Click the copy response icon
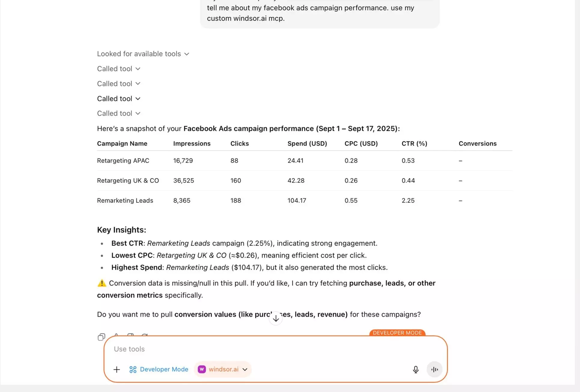The height and width of the screenshot is (392, 580). click(x=101, y=337)
